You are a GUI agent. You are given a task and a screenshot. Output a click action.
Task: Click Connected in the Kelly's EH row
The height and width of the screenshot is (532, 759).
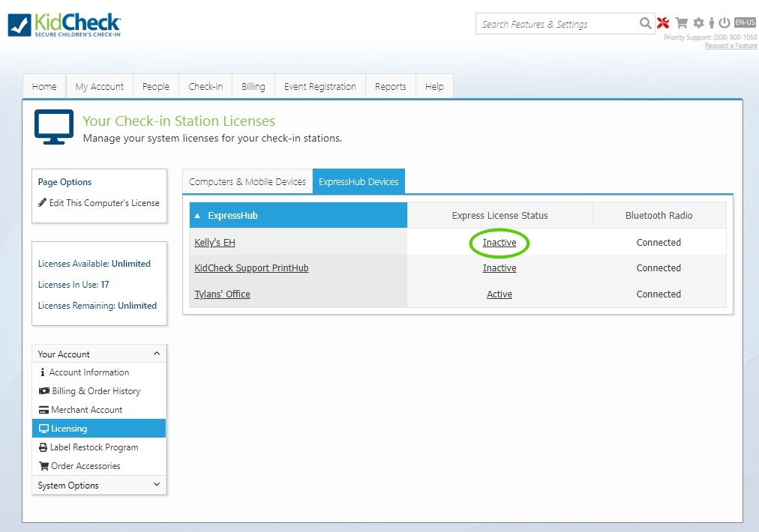coord(658,243)
